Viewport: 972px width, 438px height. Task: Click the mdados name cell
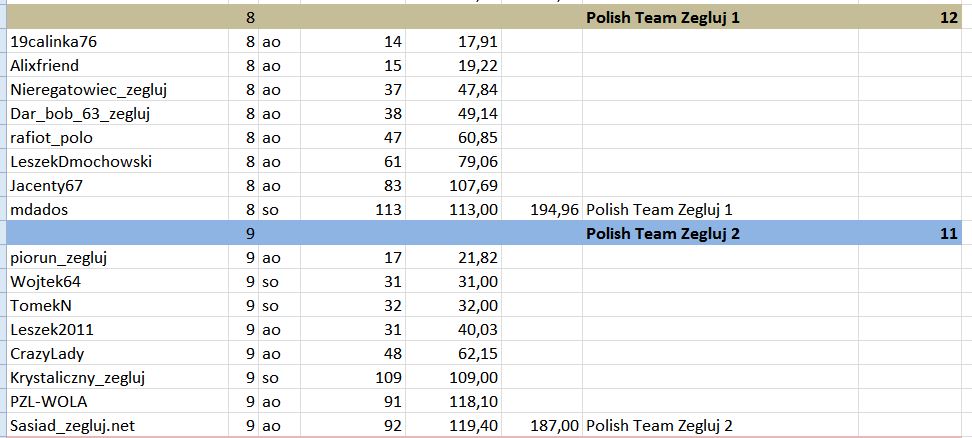pyautogui.click(x=117, y=209)
